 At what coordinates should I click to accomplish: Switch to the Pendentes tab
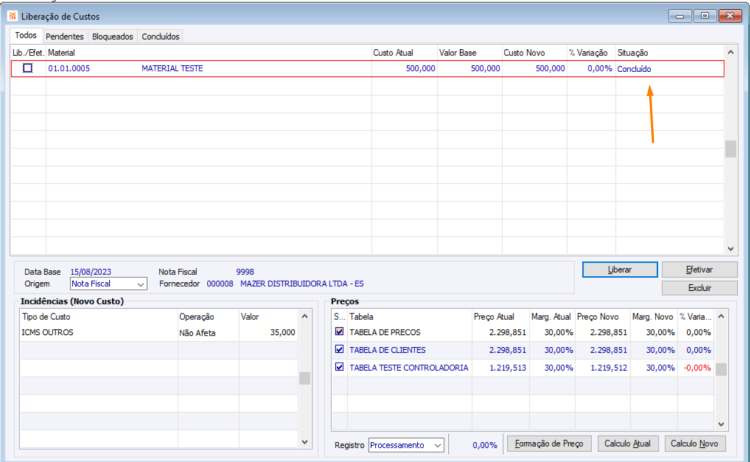coord(65,36)
